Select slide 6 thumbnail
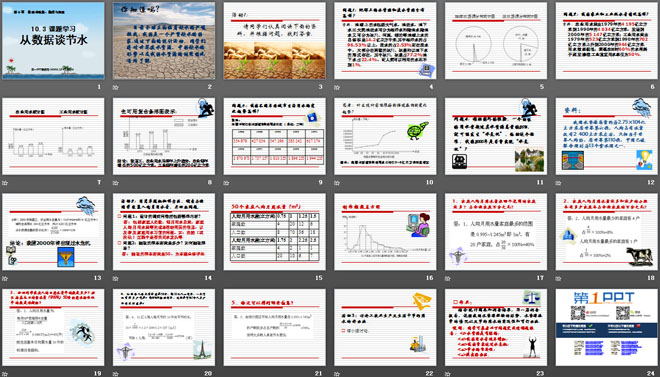This screenshot has height=377, width=660. pyautogui.click(x=607, y=41)
